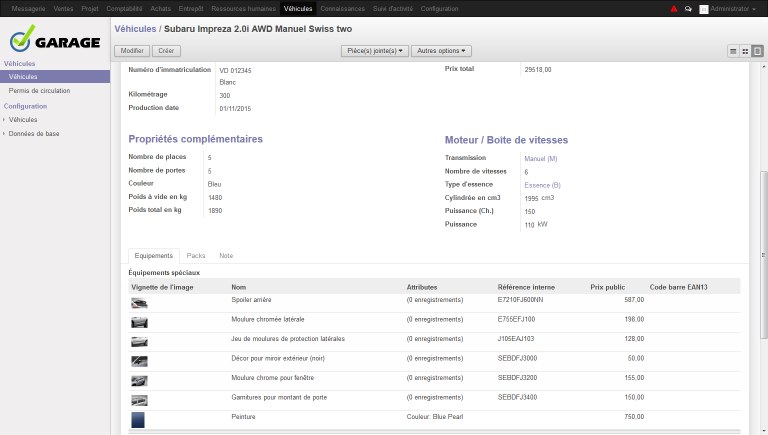This screenshot has height=435, width=768.
Task: Click the red warning triangle icon
Action: [x=674, y=8]
